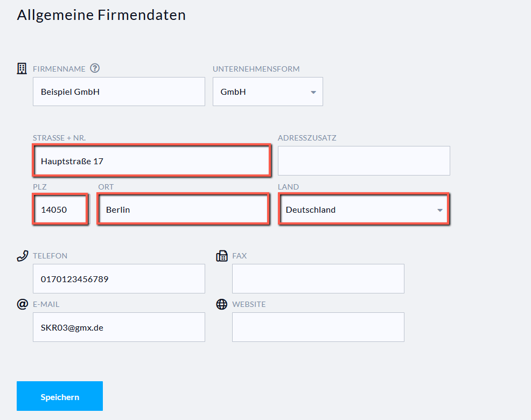Click the building icon beside Firmenname
The width and height of the screenshot is (531, 420).
22,68
